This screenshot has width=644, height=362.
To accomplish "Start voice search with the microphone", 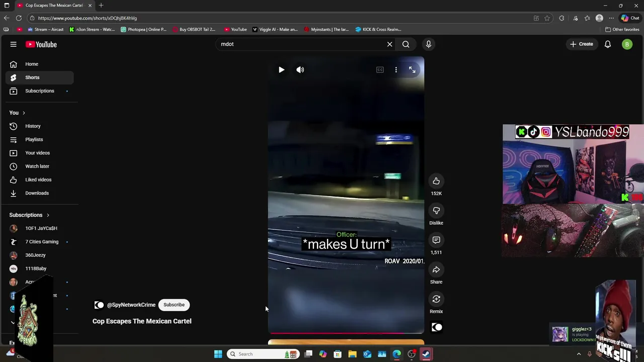I will tap(429, 44).
